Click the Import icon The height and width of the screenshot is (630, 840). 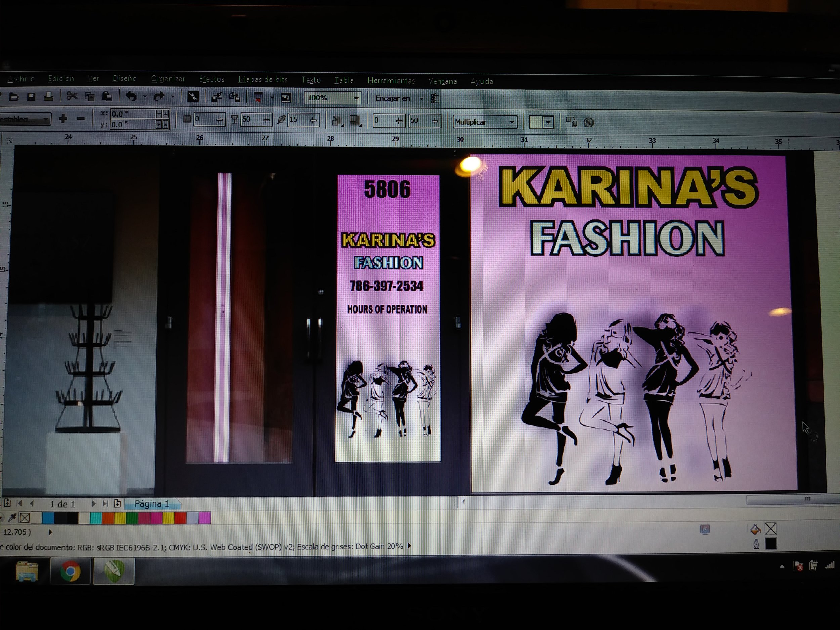click(x=217, y=97)
